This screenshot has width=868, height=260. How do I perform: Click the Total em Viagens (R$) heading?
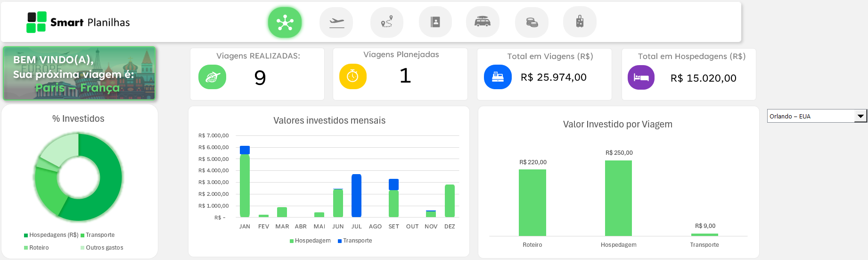[550, 57]
